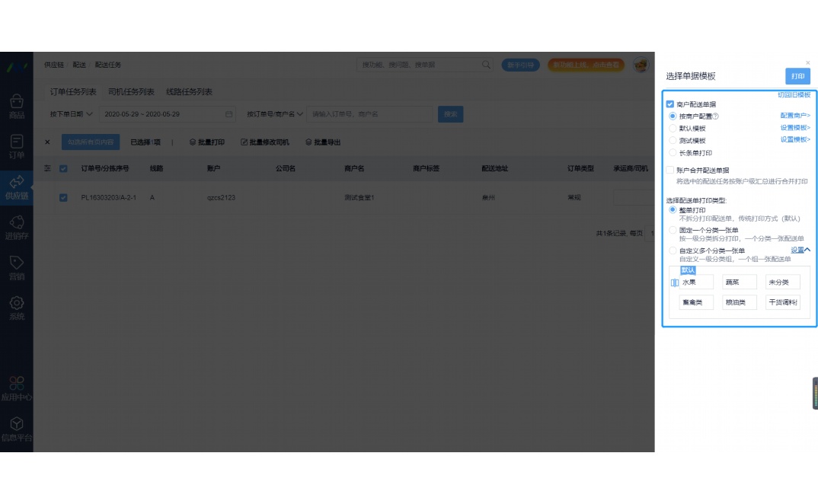Collapse the 设置 expander chevron
Viewport: 818px width, 504px height.
tap(807, 250)
